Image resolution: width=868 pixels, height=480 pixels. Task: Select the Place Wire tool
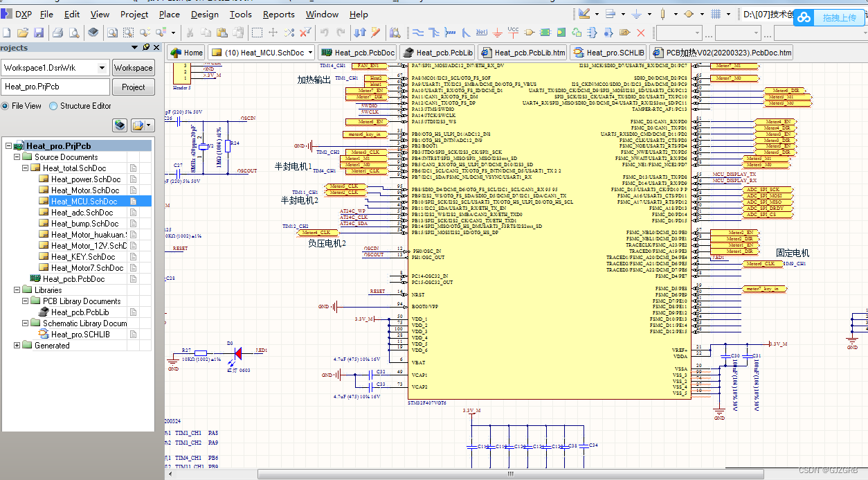(x=418, y=33)
